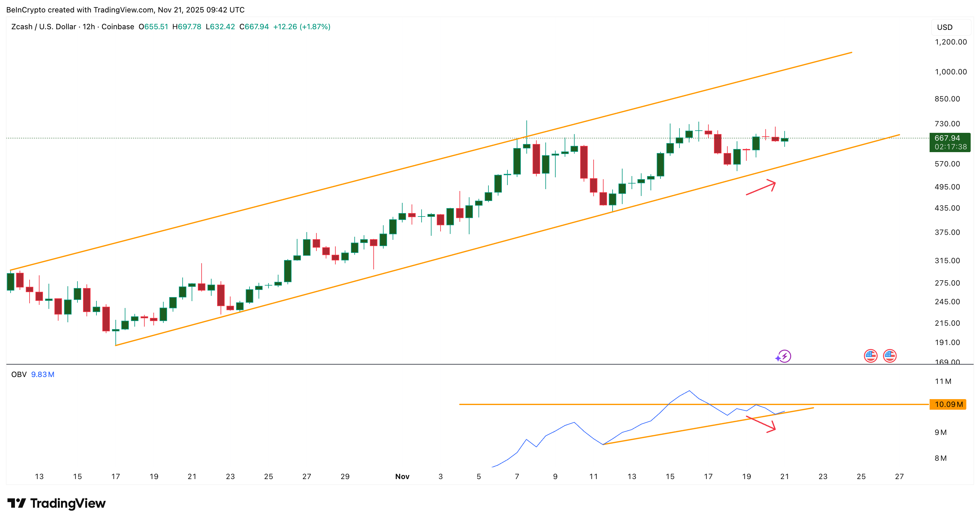Click the +1.87% percentage change value

316,27
